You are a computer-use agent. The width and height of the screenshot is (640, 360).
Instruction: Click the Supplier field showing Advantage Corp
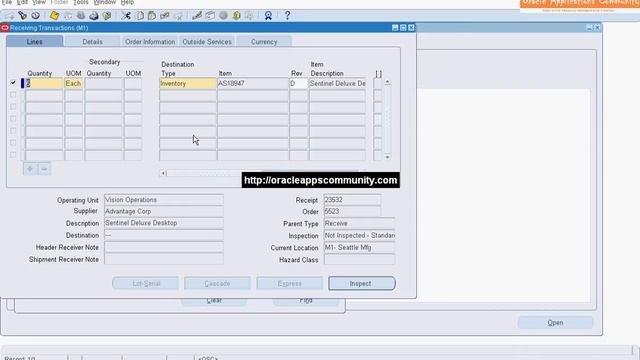pos(164,211)
